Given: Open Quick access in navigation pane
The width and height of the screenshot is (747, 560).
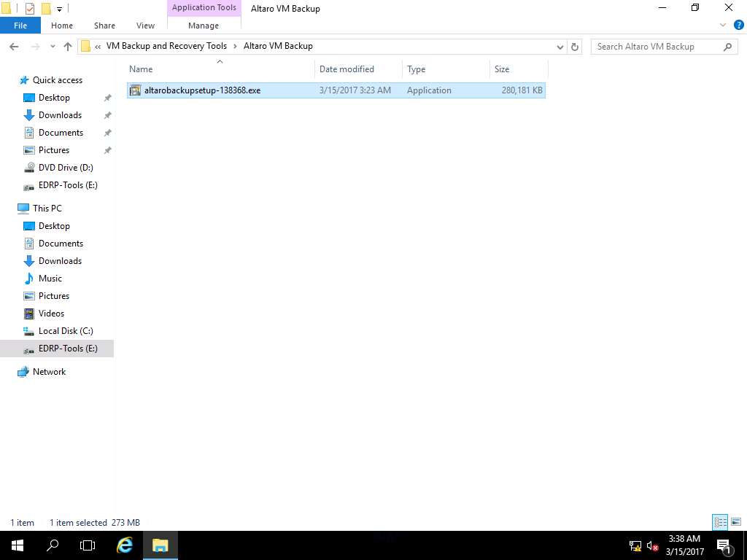Looking at the screenshot, I should pos(57,80).
